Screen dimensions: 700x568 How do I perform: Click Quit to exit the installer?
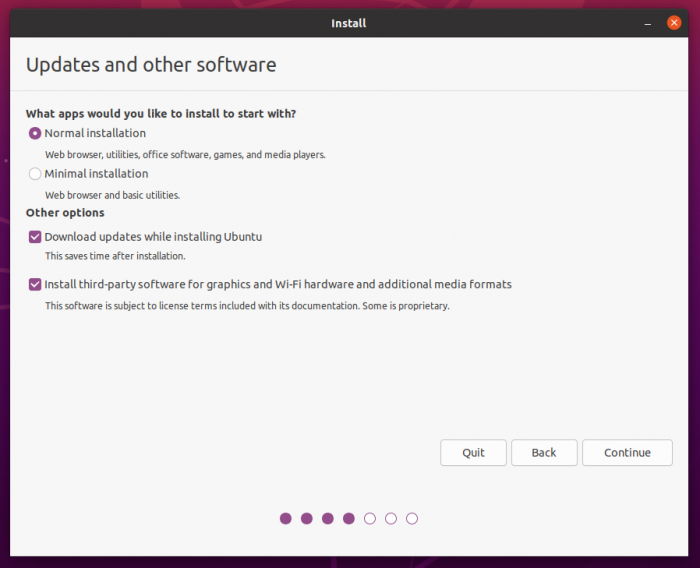(473, 453)
